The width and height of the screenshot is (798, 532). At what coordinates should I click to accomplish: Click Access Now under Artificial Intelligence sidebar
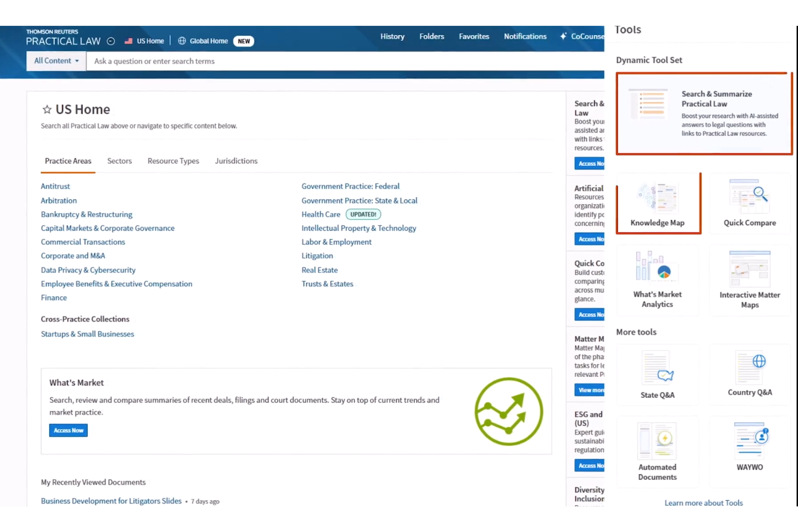(x=590, y=239)
